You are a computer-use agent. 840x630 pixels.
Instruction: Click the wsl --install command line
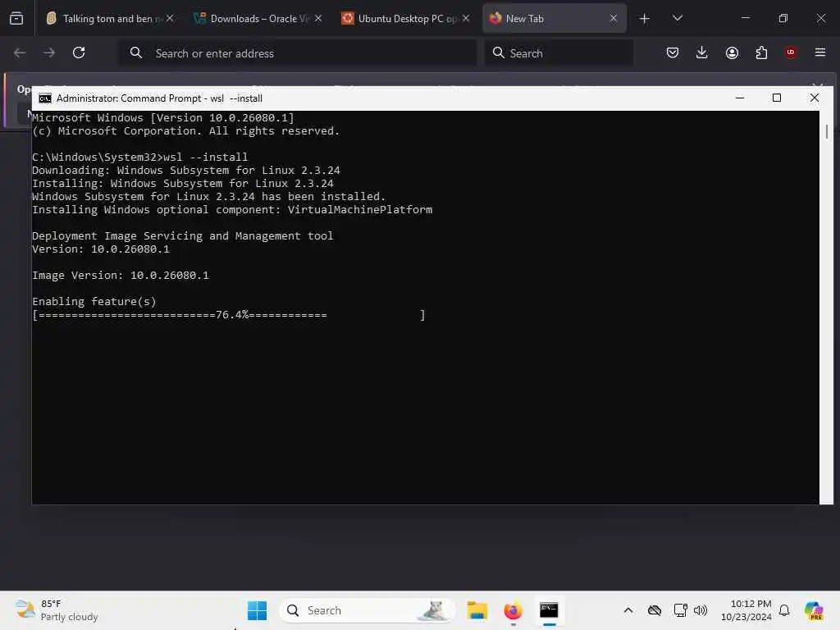[x=139, y=157]
